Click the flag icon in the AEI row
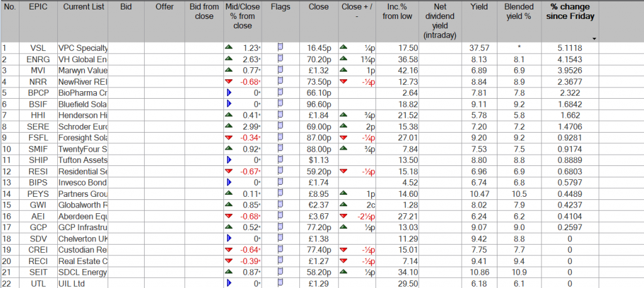This screenshot has height=288, width=644. click(280, 215)
